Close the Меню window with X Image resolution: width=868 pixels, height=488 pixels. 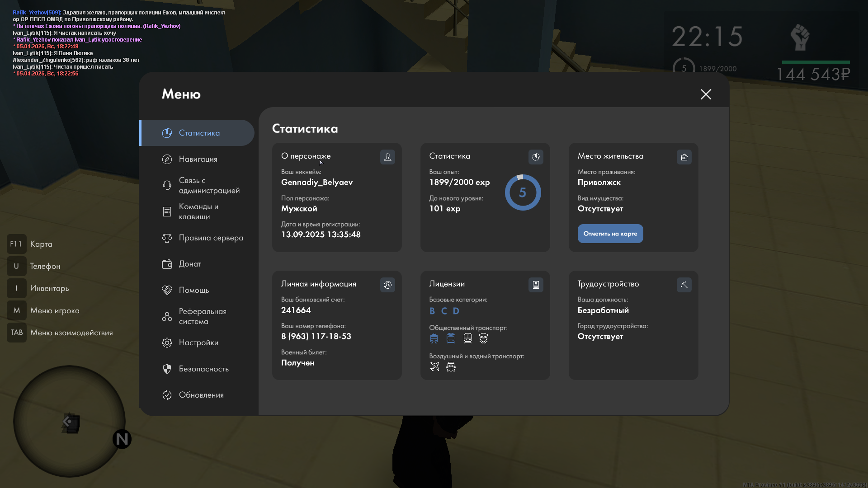tap(706, 94)
